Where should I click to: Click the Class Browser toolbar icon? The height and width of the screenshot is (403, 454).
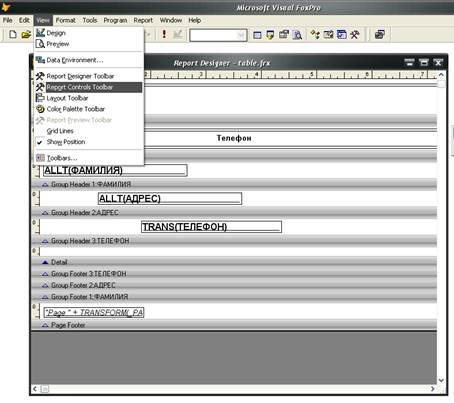[315, 34]
